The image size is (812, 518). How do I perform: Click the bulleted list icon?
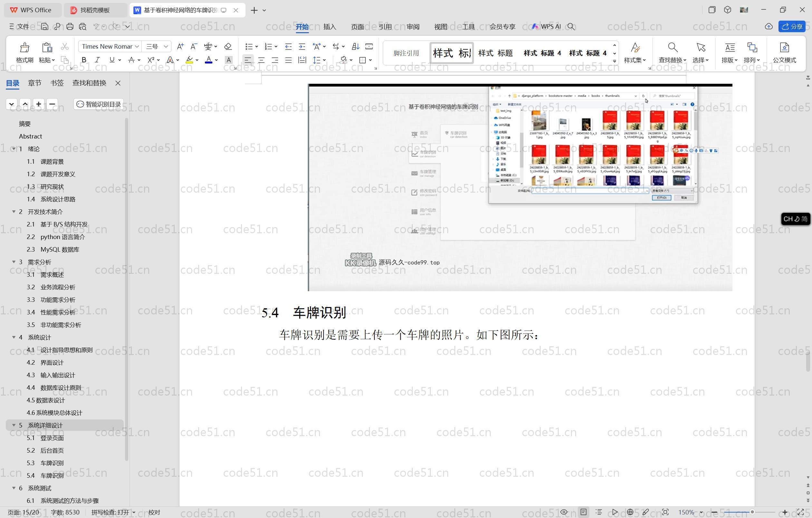[249, 46]
